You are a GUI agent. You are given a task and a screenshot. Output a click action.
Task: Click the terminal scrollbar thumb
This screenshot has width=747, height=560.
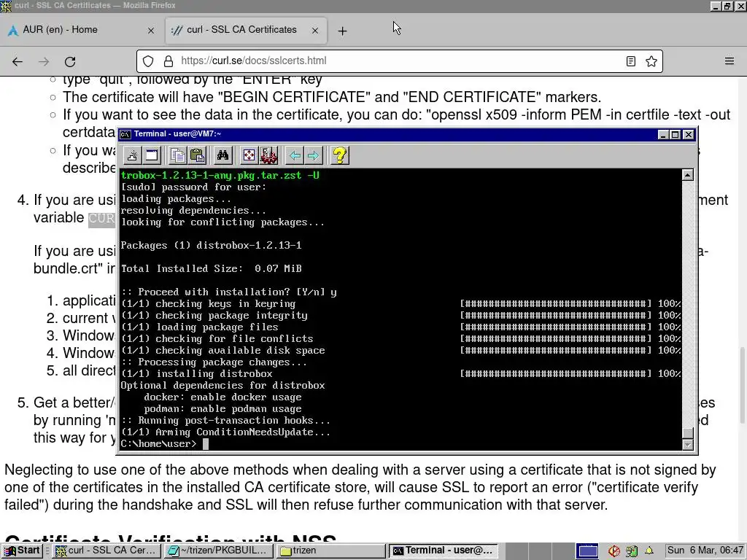point(687,433)
